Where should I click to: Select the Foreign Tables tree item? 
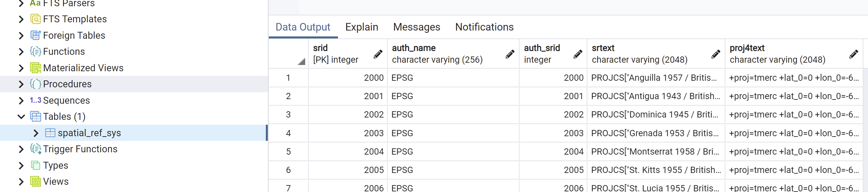(x=74, y=35)
